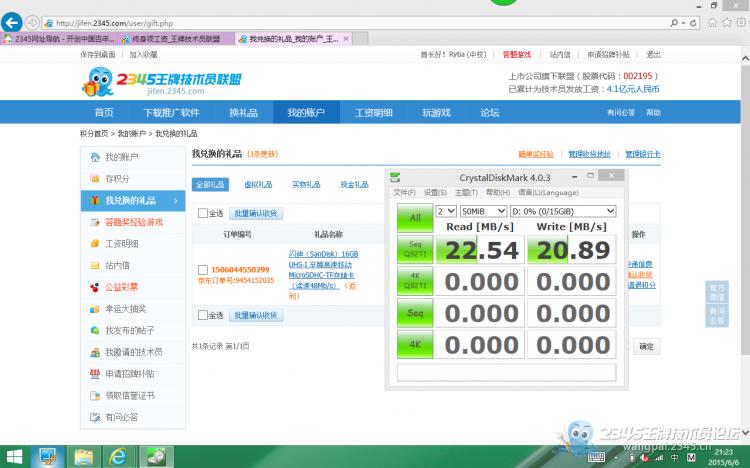Select 下载推广软件 in navigation bar
Image resolution: width=750 pixels, height=468 pixels.
click(x=172, y=112)
